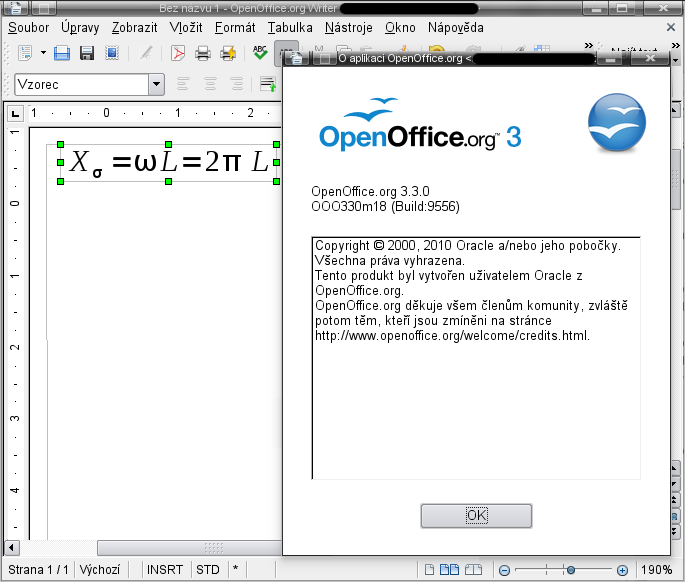The height and width of the screenshot is (582, 685).
Task: Click the Open file icon in Writer
Action: coord(62,53)
